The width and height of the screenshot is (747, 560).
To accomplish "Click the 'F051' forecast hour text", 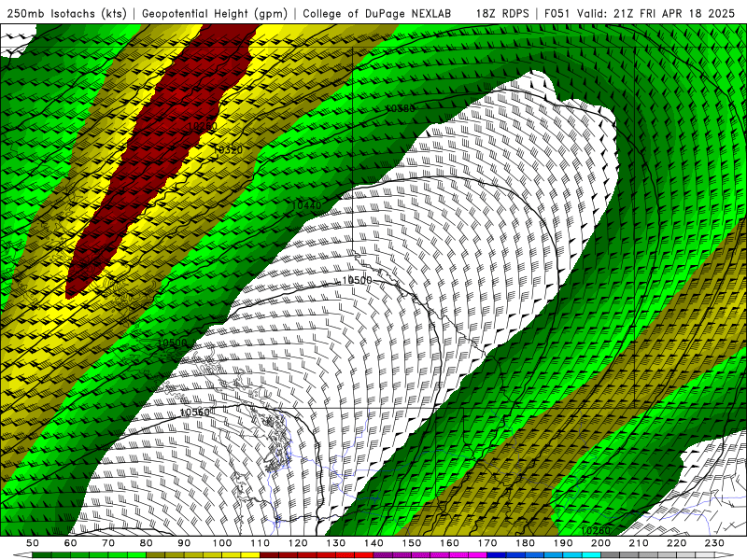I will [557, 13].
